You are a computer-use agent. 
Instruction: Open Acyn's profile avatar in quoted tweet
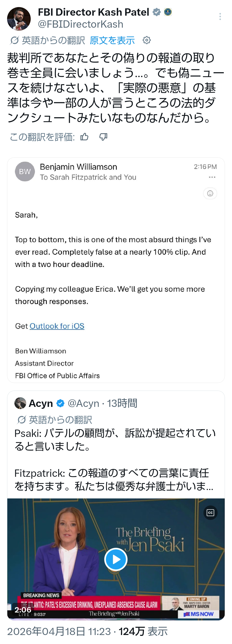coord(20,403)
